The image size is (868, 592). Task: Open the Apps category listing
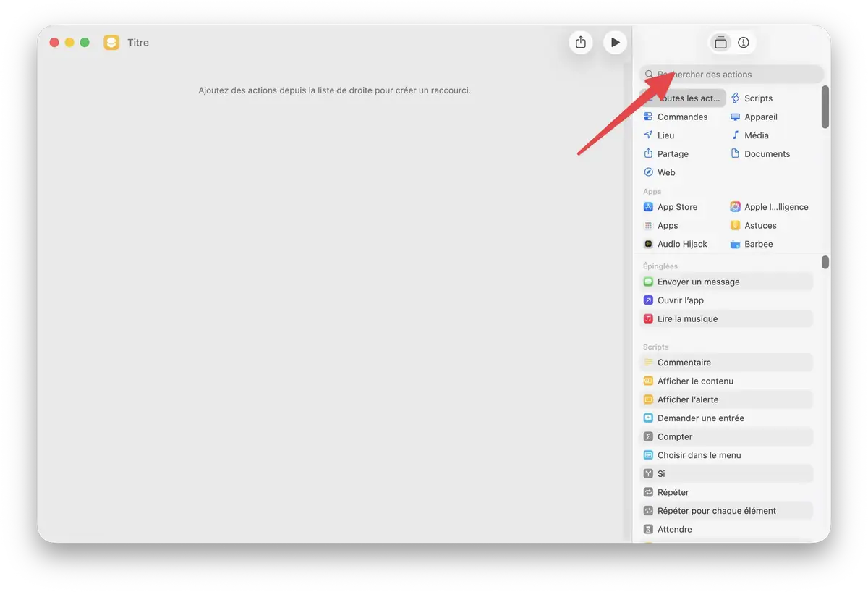coord(666,225)
